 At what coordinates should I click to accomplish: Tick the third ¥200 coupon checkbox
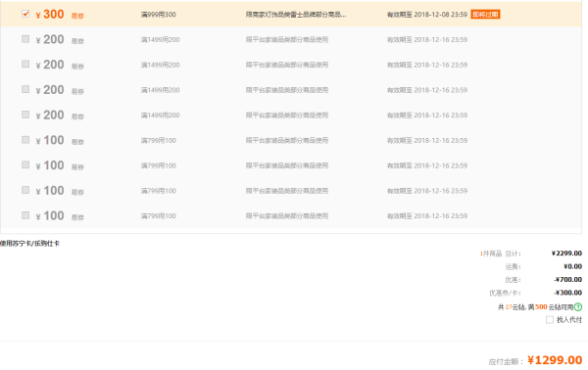25,89
